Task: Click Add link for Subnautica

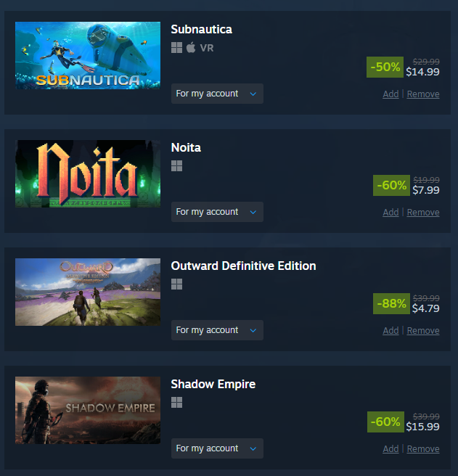Action: click(x=390, y=94)
